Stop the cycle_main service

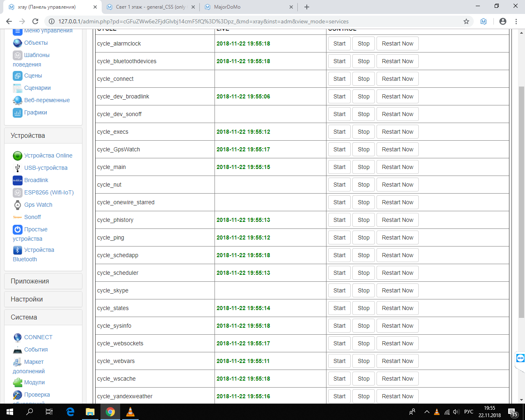tap(363, 167)
